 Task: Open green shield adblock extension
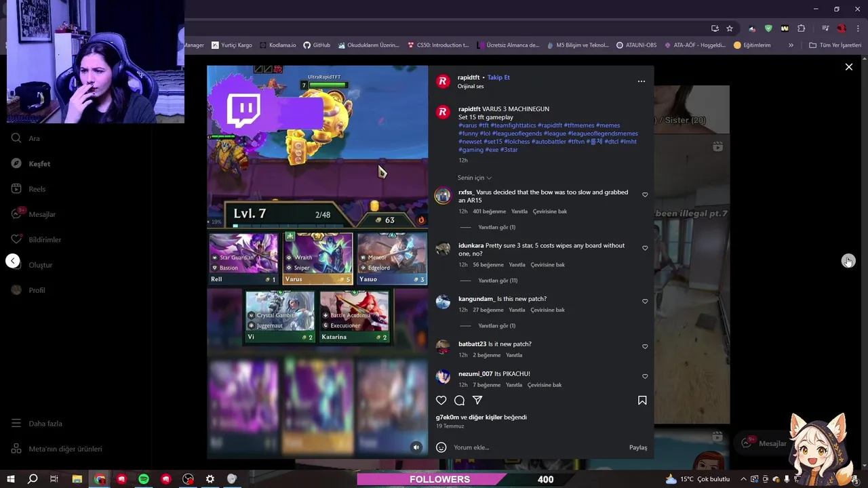(x=768, y=28)
